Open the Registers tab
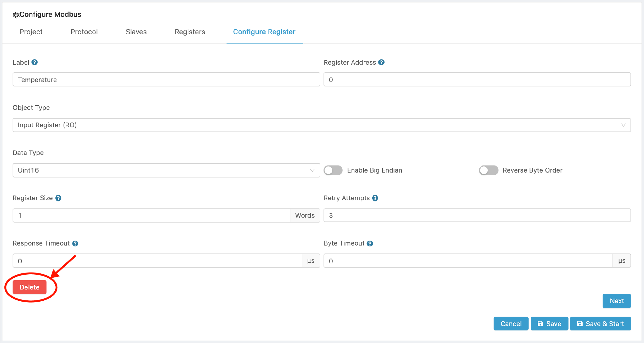644x343 pixels. point(189,32)
